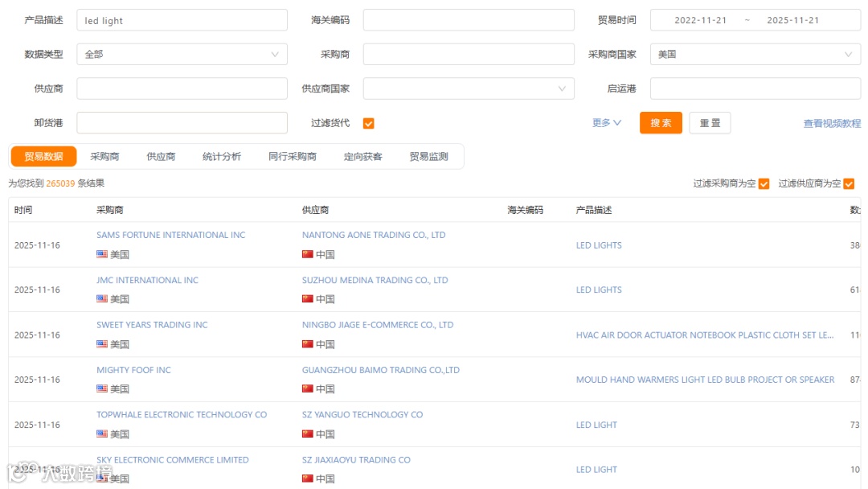This screenshot has height=489, width=868.
Task: Click the US flag under SWEET YEARS TRADING
Action: (x=102, y=344)
